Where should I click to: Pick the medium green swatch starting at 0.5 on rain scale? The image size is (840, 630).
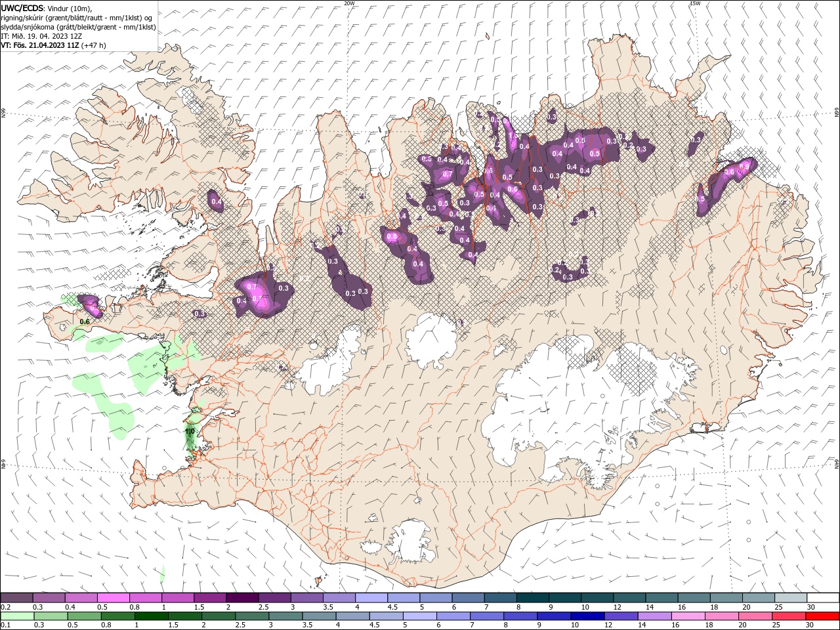point(84,616)
